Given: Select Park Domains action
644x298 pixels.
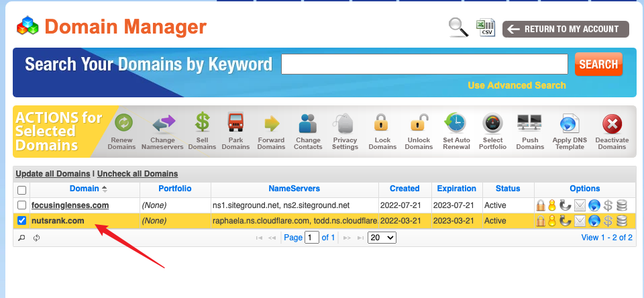Looking at the screenshot, I should pos(235,132).
